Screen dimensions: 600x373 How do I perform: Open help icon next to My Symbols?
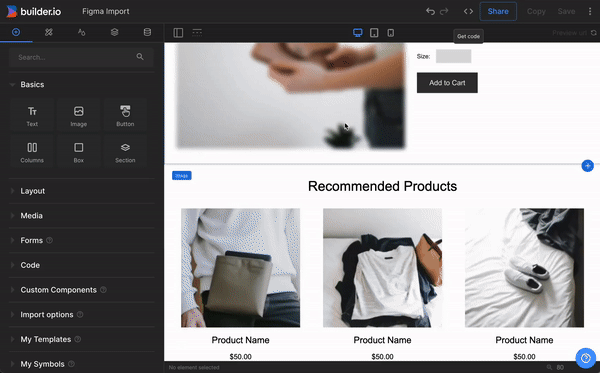coord(71,364)
